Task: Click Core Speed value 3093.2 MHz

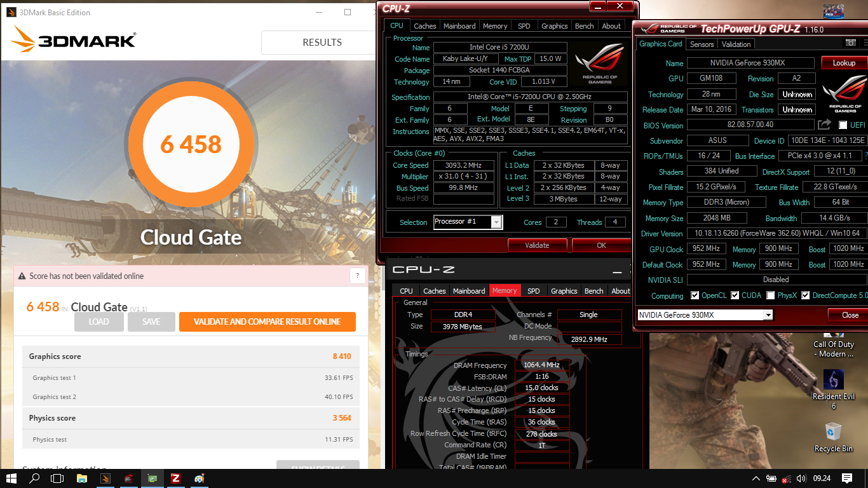Action: (x=464, y=165)
